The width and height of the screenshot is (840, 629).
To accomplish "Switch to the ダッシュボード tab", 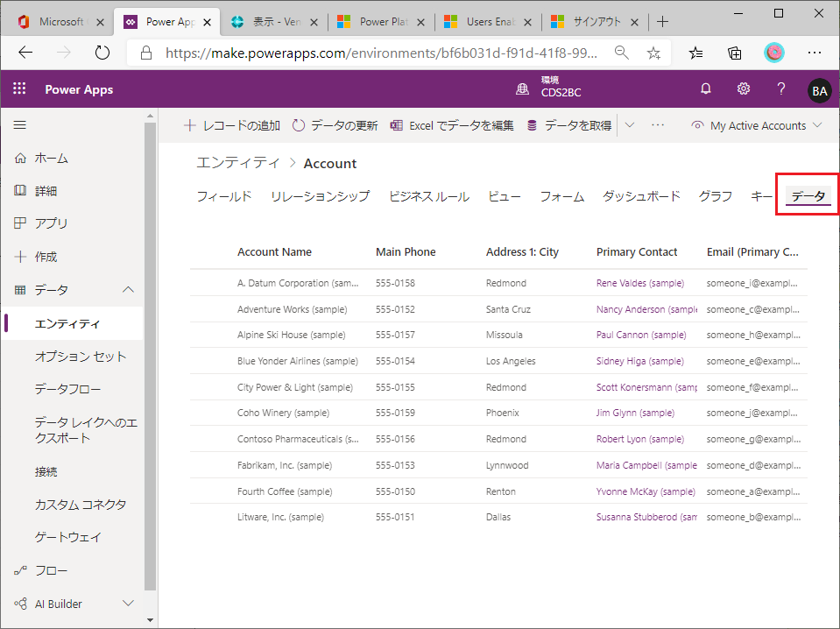I will click(x=641, y=196).
